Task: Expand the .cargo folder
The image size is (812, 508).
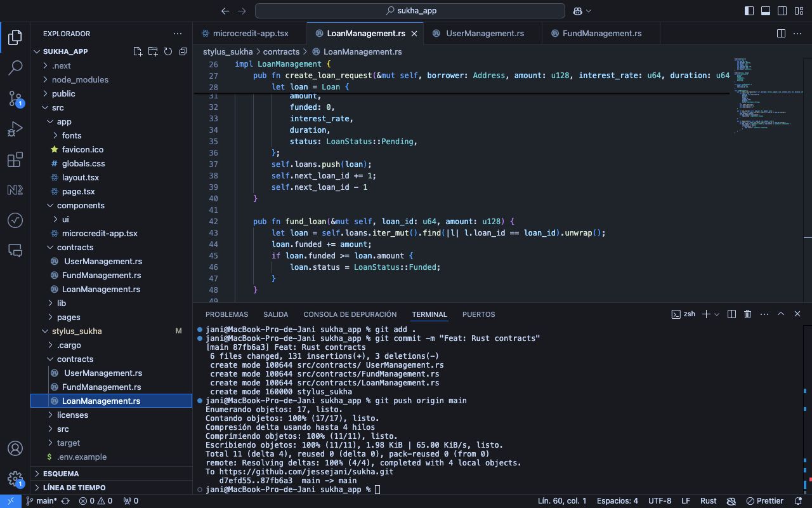Action: click(x=111, y=345)
